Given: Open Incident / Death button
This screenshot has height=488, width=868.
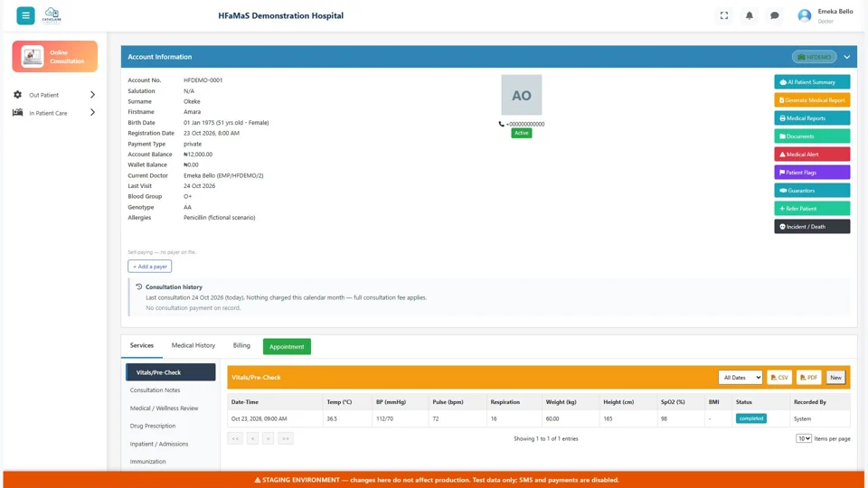Looking at the screenshot, I should pyautogui.click(x=812, y=227).
